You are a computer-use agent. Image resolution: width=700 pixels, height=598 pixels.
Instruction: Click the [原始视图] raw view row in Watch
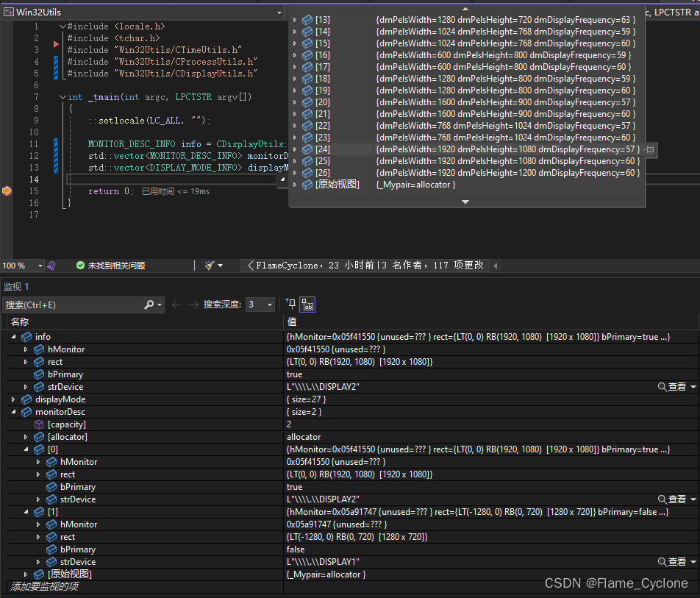click(x=353, y=574)
